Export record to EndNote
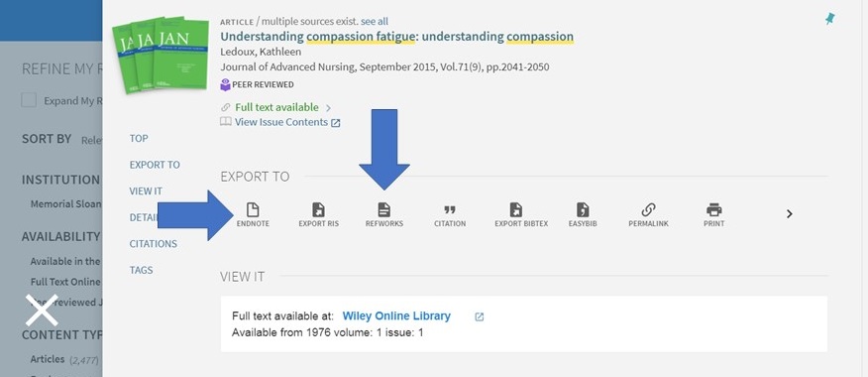 (253, 214)
